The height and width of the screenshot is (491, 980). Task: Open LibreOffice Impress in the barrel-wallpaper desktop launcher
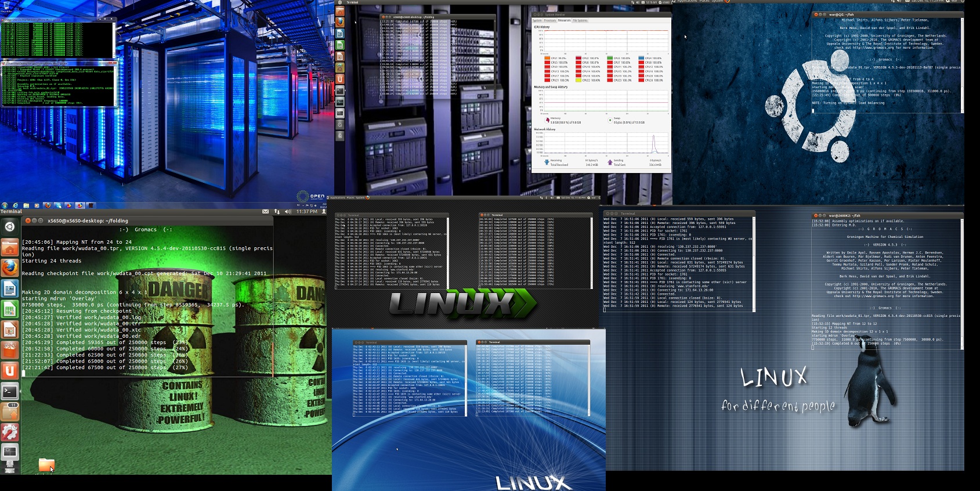click(10, 329)
